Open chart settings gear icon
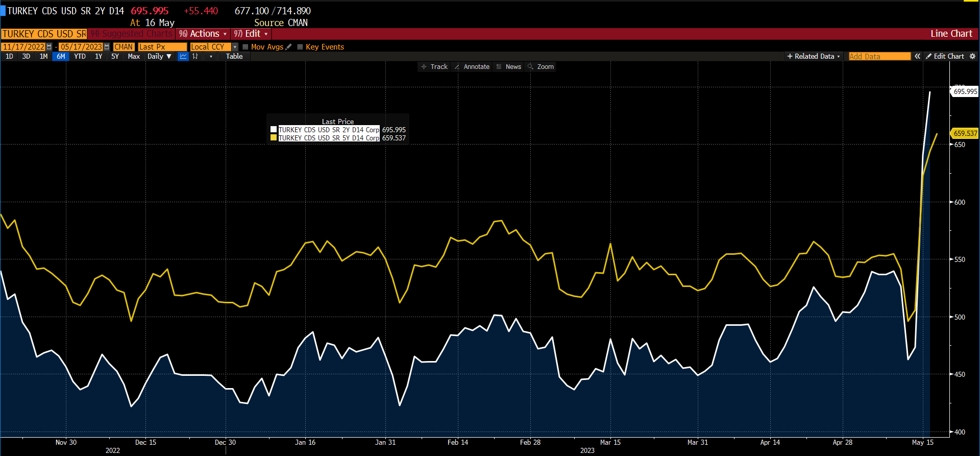 [x=972, y=56]
